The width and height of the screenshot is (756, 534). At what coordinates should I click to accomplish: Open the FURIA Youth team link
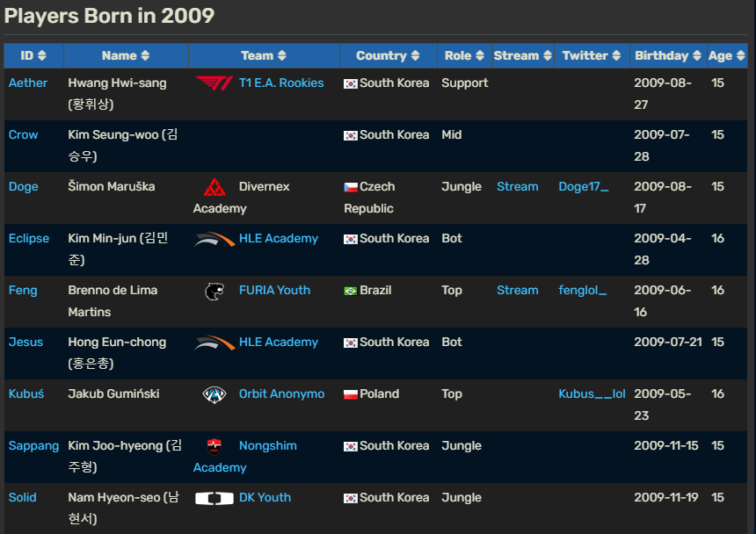click(x=275, y=291)
